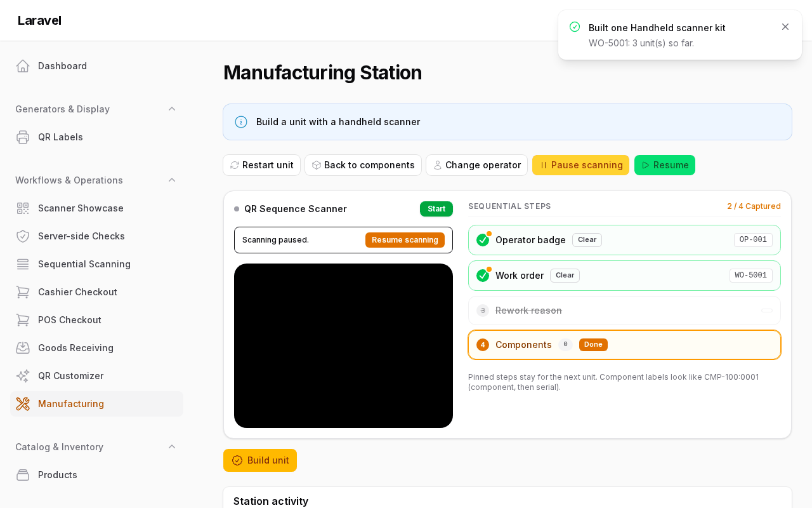This screenshot has height=508, width=812.
Task: Select the Server-side Checks shield icon
Action: pos(23,236)
